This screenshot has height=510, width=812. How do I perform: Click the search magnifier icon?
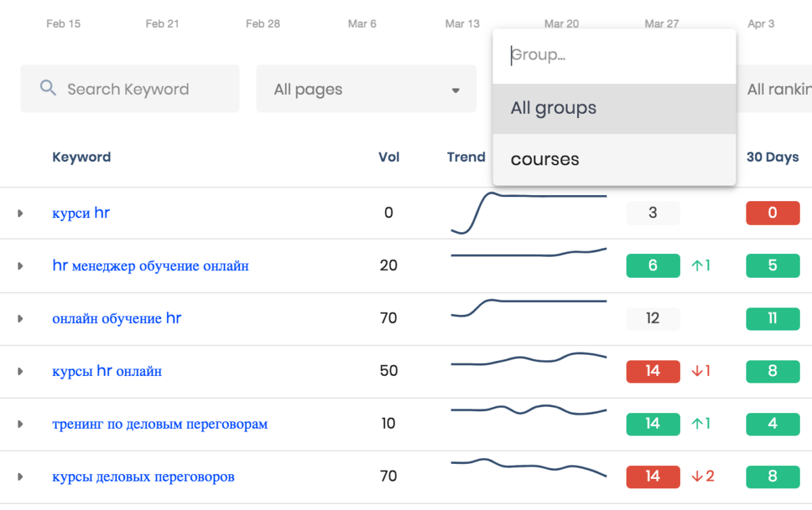point(47,88)
